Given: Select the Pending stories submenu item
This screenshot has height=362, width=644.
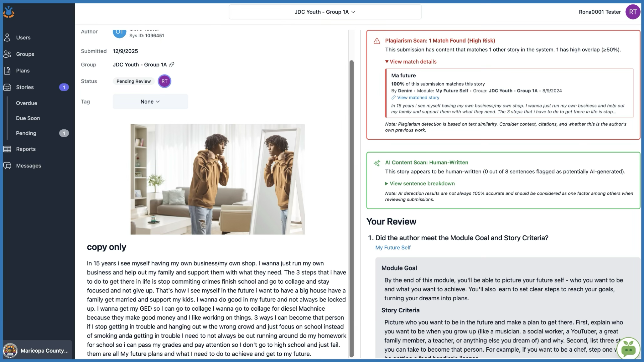Looking at the screenshot, I should click(x=26, y=133).
